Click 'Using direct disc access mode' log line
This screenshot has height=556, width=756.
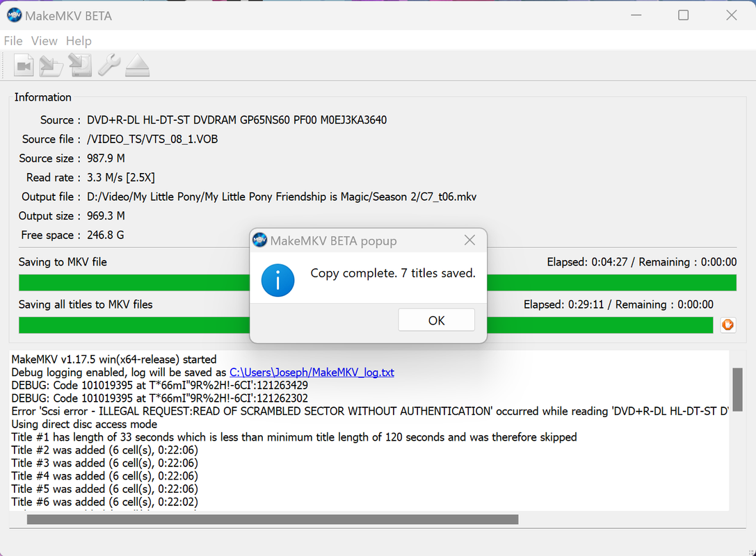(x=84, y=425)
